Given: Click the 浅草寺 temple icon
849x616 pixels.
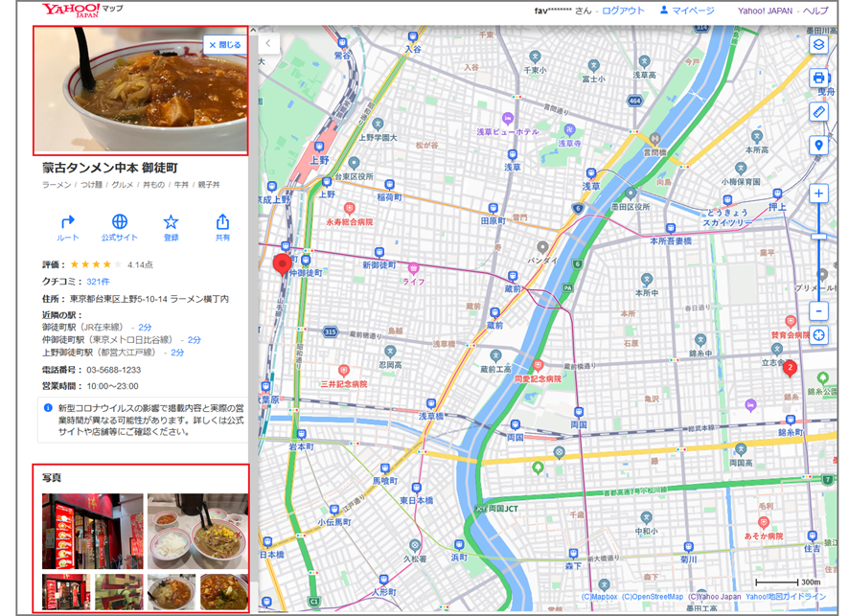Looking at the screenshot, I should 569,130.
